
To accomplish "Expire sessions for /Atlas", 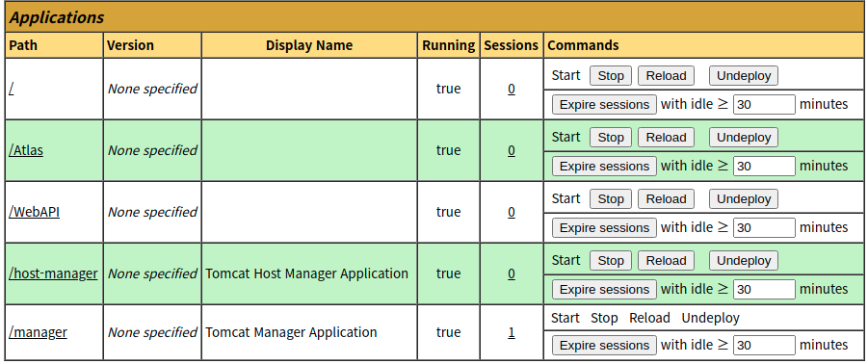I will [x=604, y=166].
